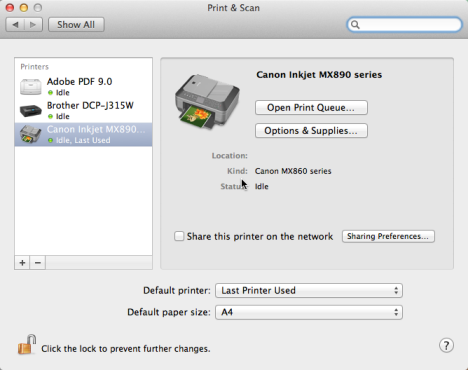Focus the search field
The image size is (468, 370).
404,25
